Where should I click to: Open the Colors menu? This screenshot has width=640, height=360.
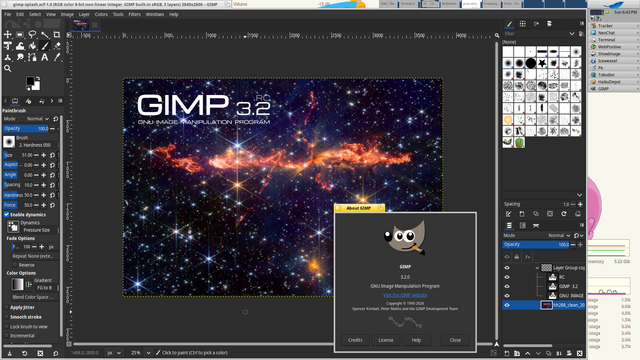click(101, 14)
